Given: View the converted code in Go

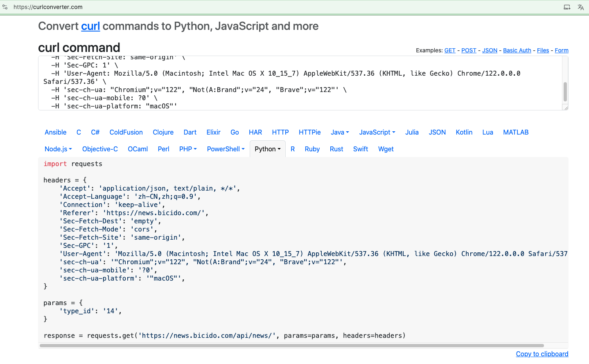Looking at the screenshot, I should coord(235,132).
